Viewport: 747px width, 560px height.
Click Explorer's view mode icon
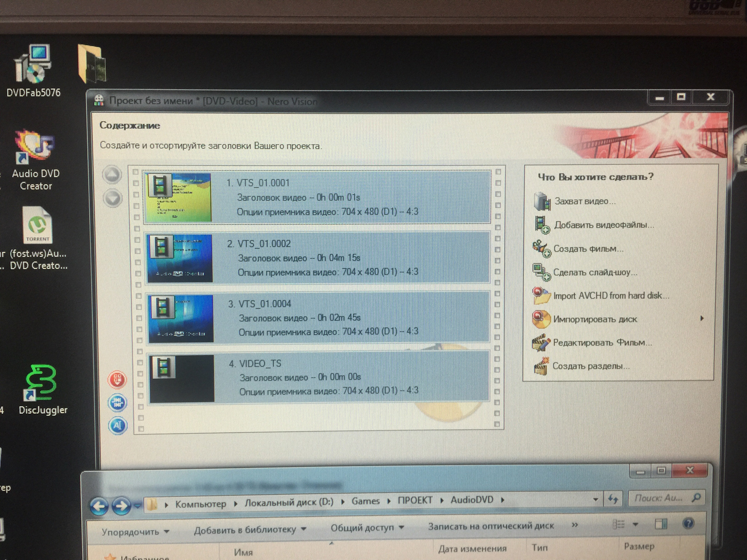tap(619, 524)
